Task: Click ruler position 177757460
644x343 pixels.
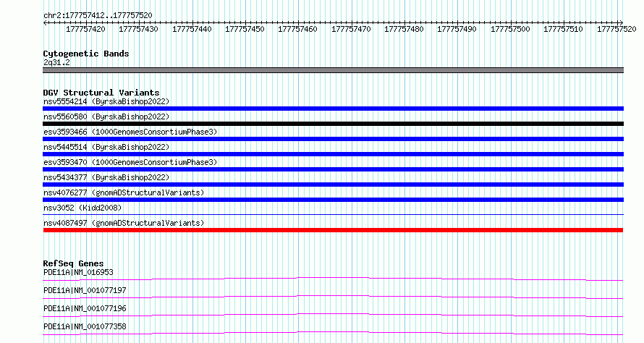Action: [298, 29]
